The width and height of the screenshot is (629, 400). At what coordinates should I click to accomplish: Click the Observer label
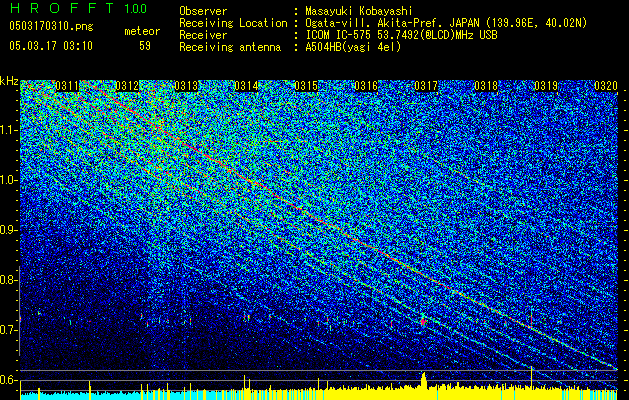203,11
